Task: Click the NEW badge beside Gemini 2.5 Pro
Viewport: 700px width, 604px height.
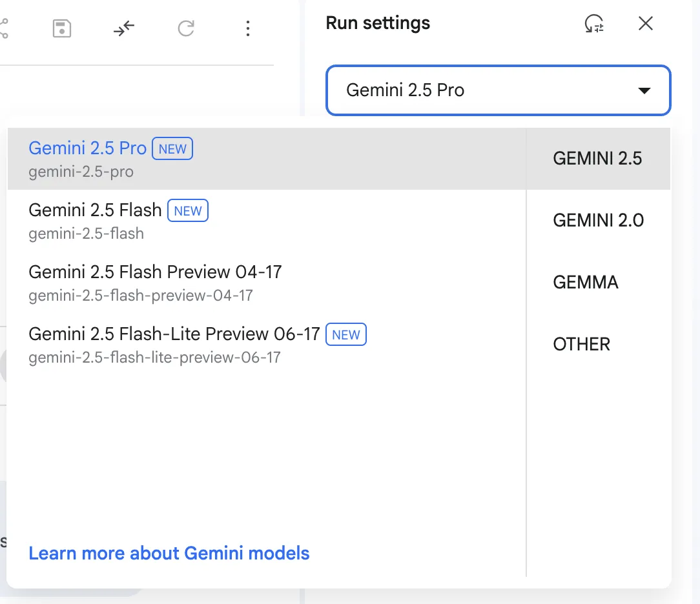Action: 172,148
